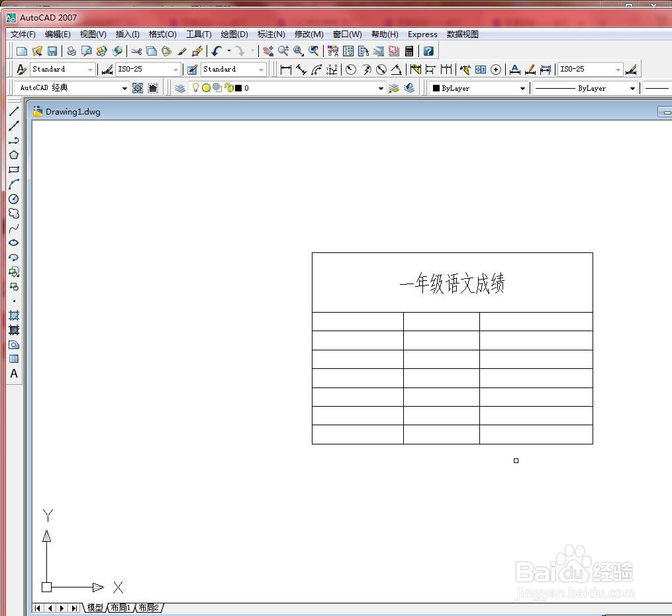Select the Radius dimension tool
This screenshot has height=616, width=672.
[351, 70]
